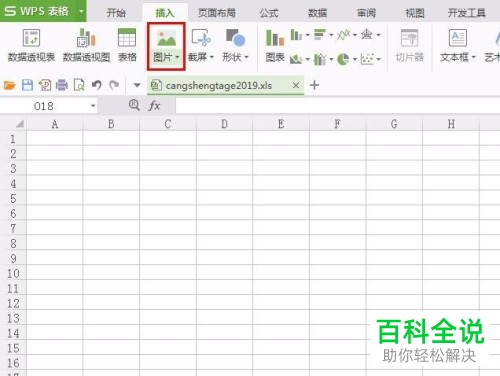Viewport: 500px width, 376px height.
Task: Open the shapes (形状) gallery
Action: pos(235,46)
